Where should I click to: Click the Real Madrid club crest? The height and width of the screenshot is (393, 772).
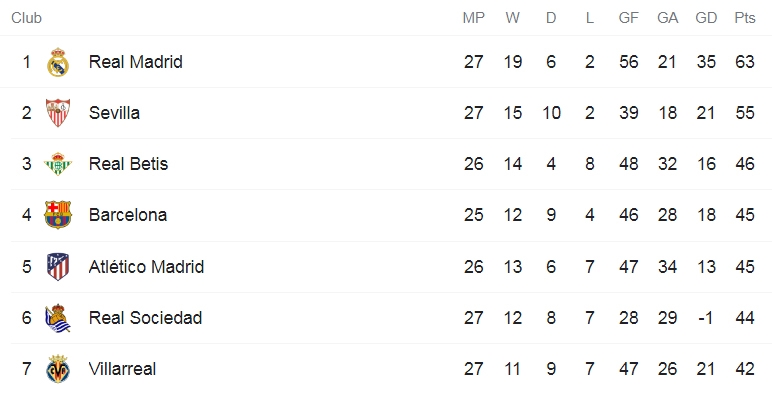click(58, 62)
